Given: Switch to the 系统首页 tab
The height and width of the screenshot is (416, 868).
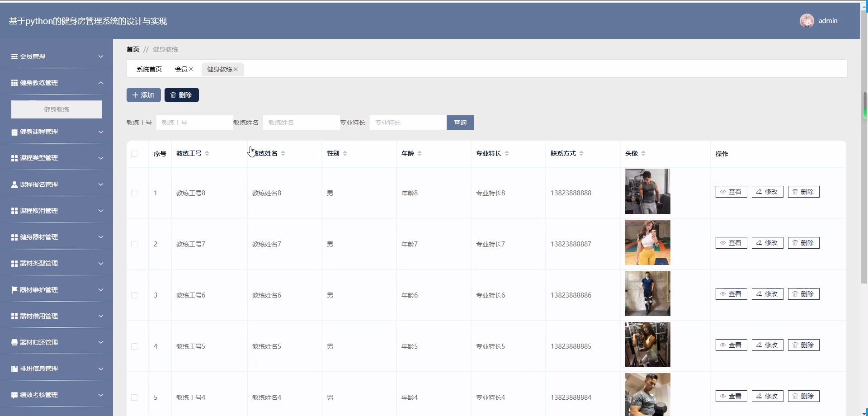Looking at the screenshot, I should [149, 69].
